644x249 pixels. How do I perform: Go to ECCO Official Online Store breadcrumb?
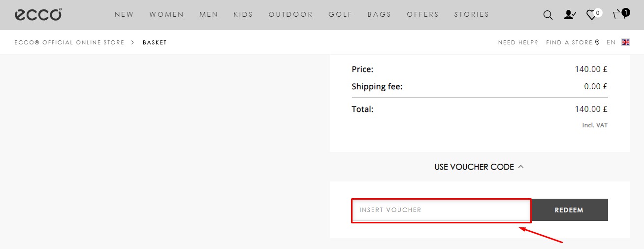tap(69, 42)
